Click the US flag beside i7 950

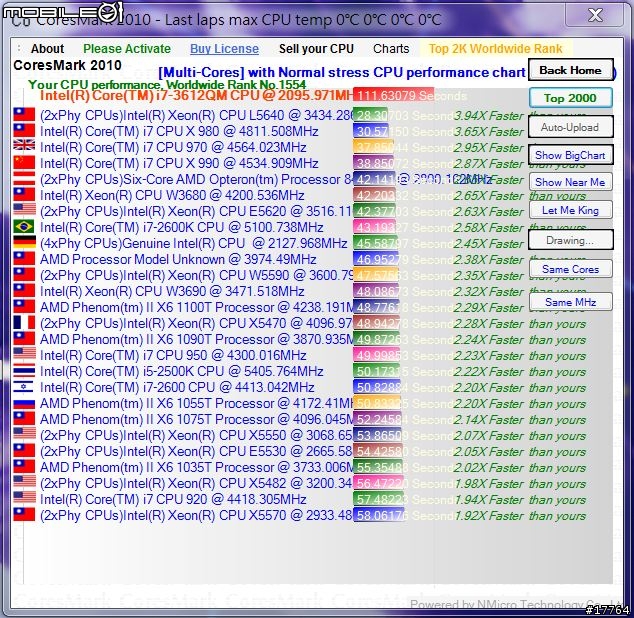[x=24, y=353]
